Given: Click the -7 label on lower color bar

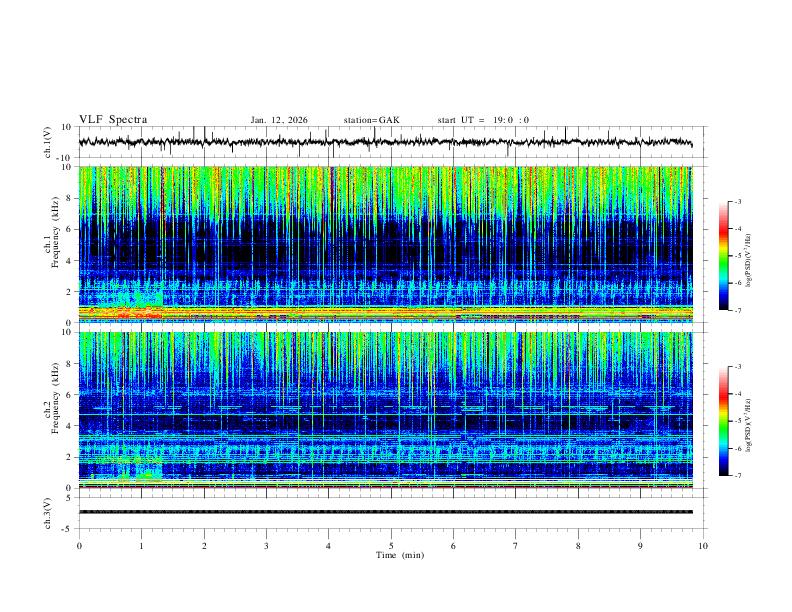Looking at the screenshot, I should pyautogui.click(x=738, y=476).
